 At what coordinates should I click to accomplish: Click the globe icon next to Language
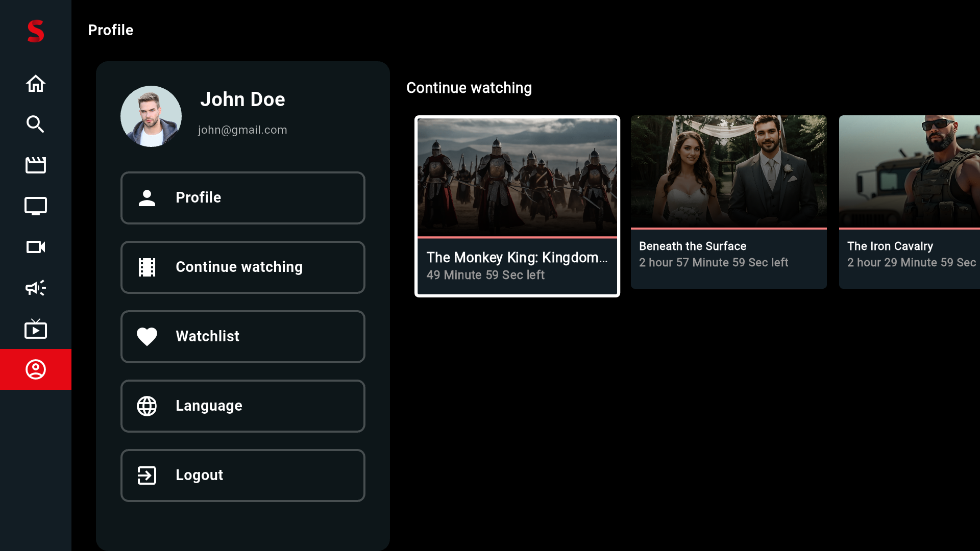click(x=146, y=406)
